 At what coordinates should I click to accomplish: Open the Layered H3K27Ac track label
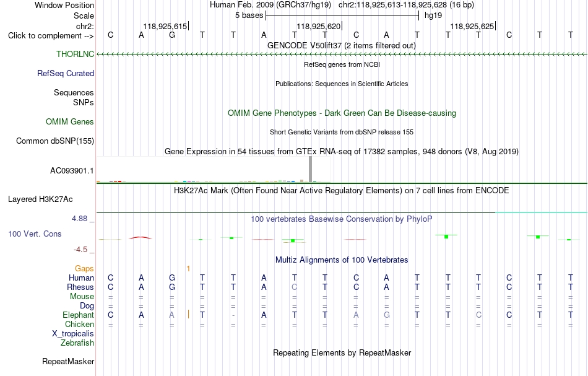pos(40,199)
